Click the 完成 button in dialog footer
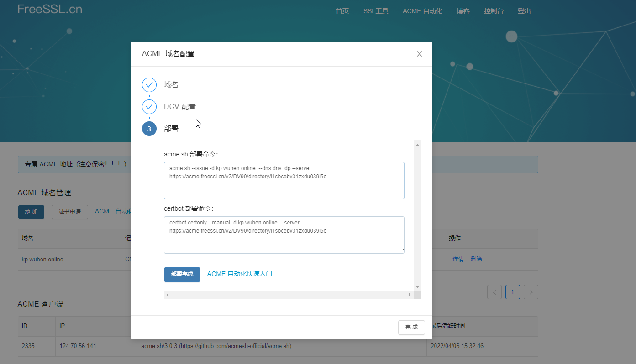This screenshot has height=364, width=636. (x=411, y=327)
